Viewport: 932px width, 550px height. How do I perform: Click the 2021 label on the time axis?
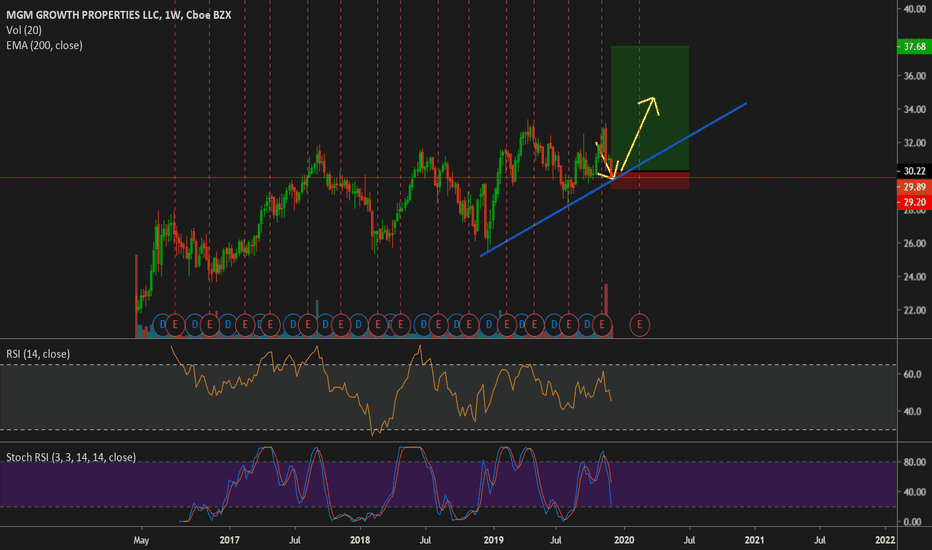(x=754, y=540)
